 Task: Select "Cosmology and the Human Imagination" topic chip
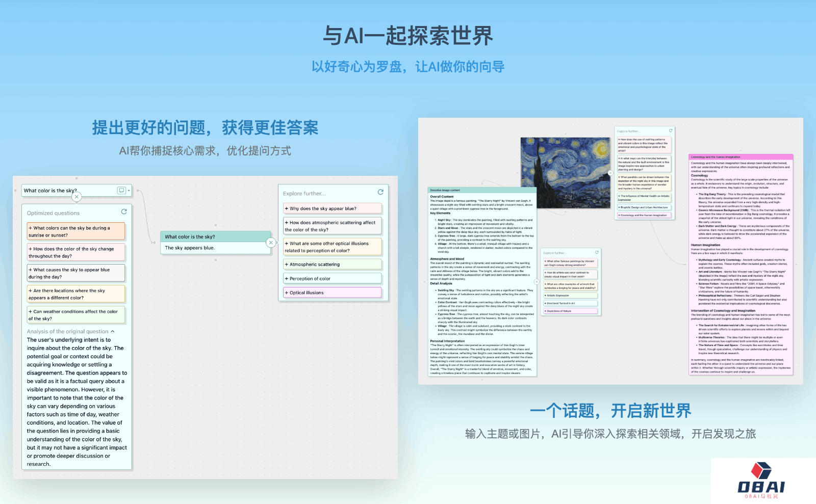point(645,215)
